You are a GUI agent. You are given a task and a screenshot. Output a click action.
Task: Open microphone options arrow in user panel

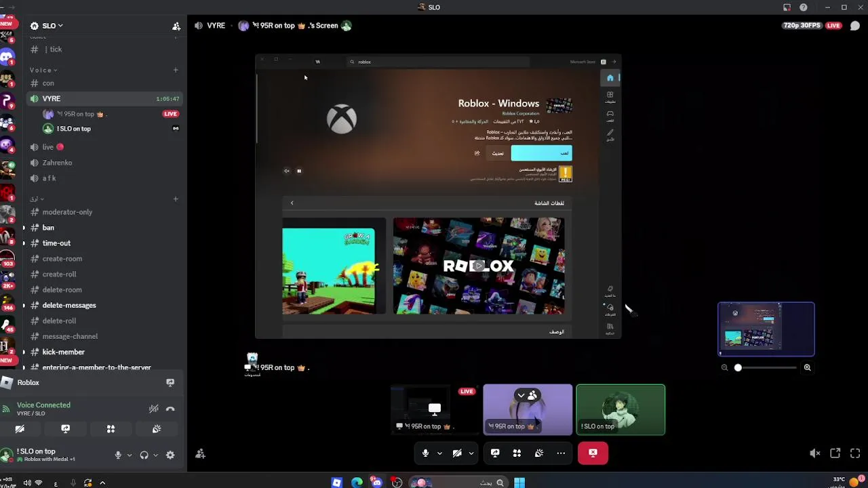coord(129,455)
